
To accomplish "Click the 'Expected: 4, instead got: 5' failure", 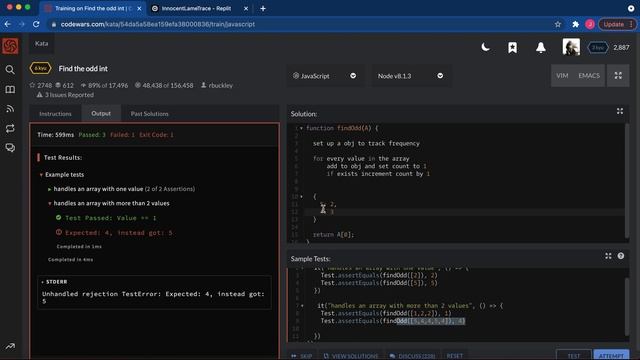I will coord(119,233).
